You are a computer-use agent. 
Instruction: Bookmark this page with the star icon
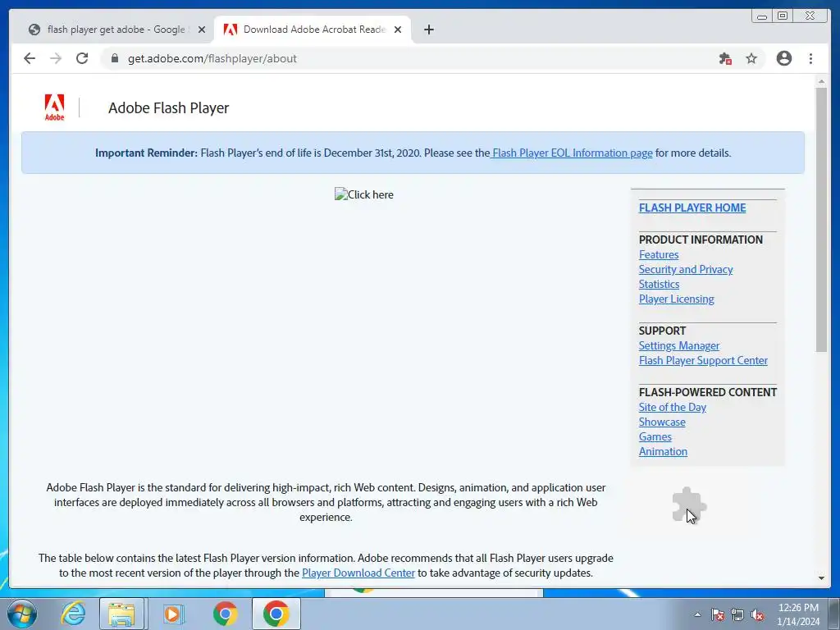[x=751, y=58]
